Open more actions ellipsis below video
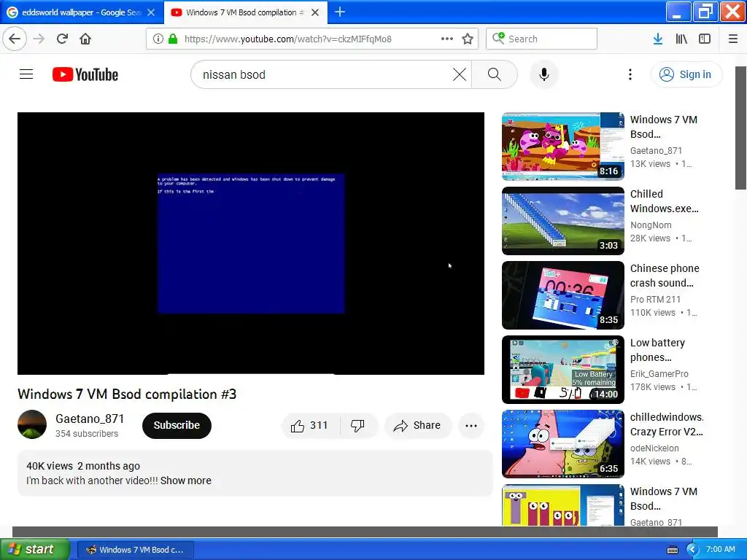Image resolution: width=747 pixels, height=560 pixels. [x=471, y=425]
